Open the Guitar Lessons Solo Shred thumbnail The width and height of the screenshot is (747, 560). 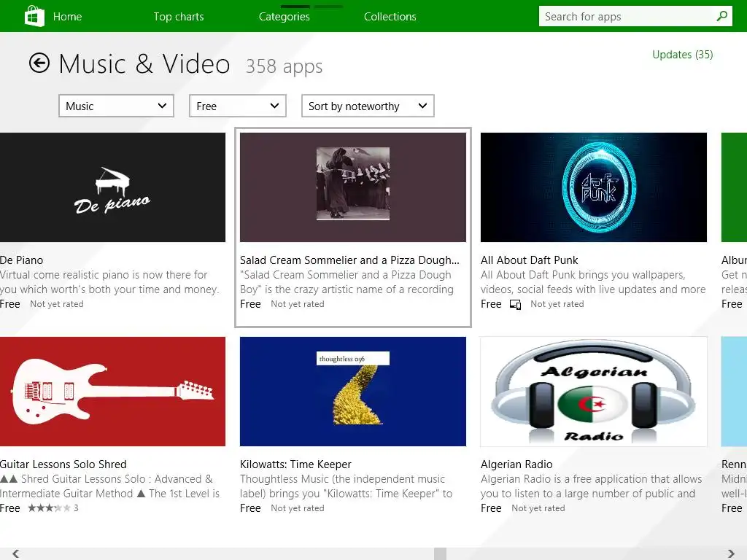[x=112, y=392]
